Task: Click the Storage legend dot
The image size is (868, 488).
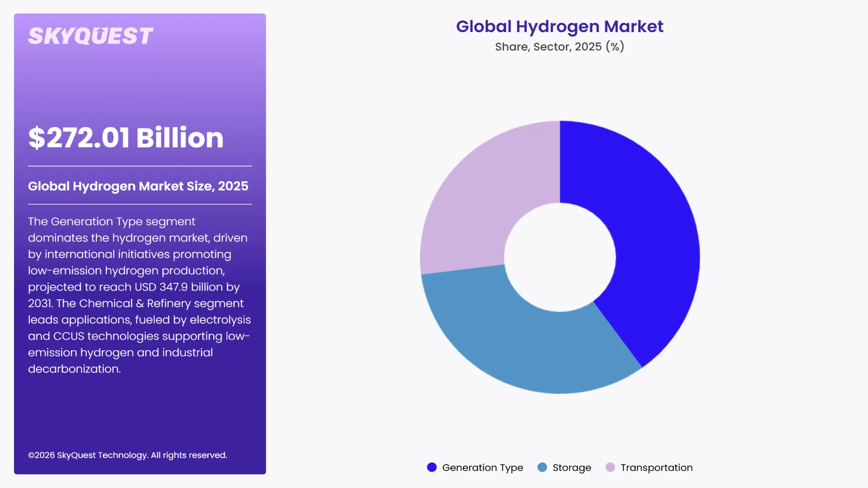Action: pos(542,467)
